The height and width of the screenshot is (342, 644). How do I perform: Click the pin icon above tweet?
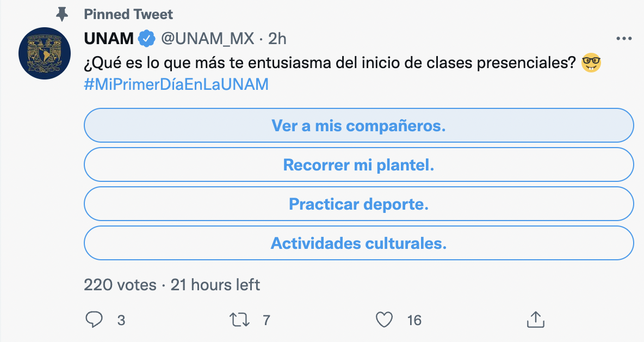(62, 14)
